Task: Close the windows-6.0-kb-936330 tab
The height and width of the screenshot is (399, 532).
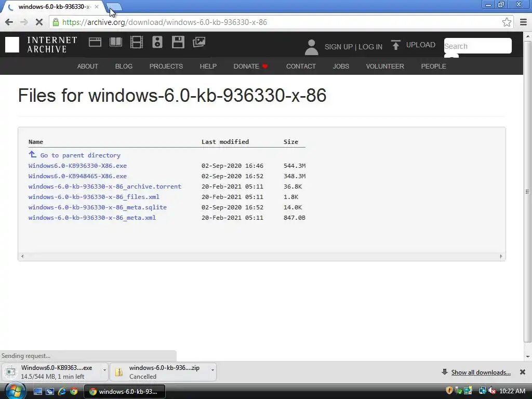Action: [x=97, y=6]
